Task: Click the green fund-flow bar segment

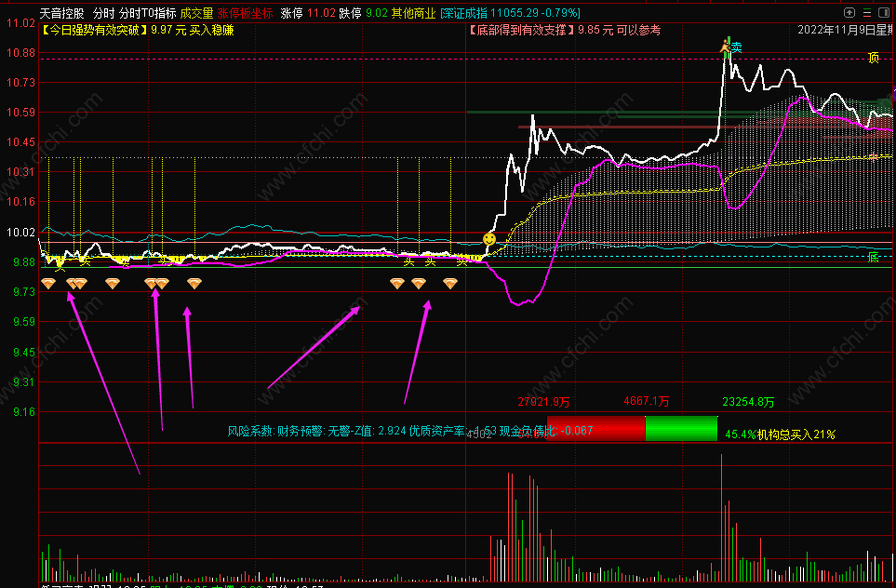Action: pos(681,428)
